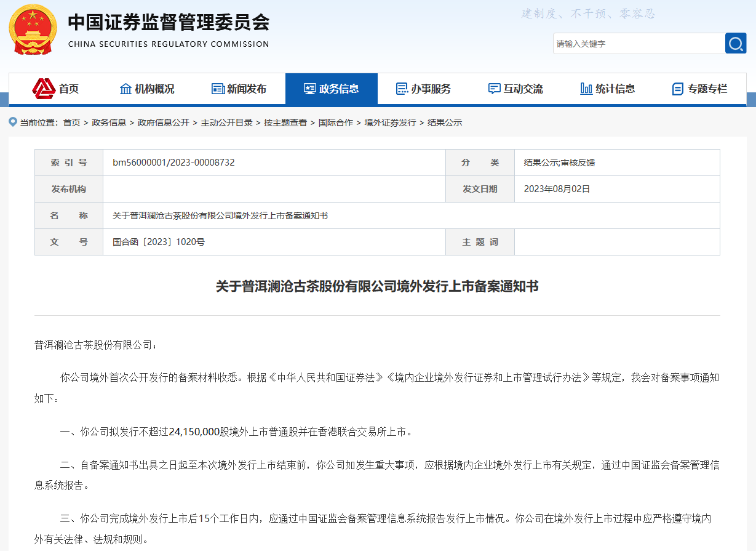Click the 机构概况 building icon

(125, 89)
